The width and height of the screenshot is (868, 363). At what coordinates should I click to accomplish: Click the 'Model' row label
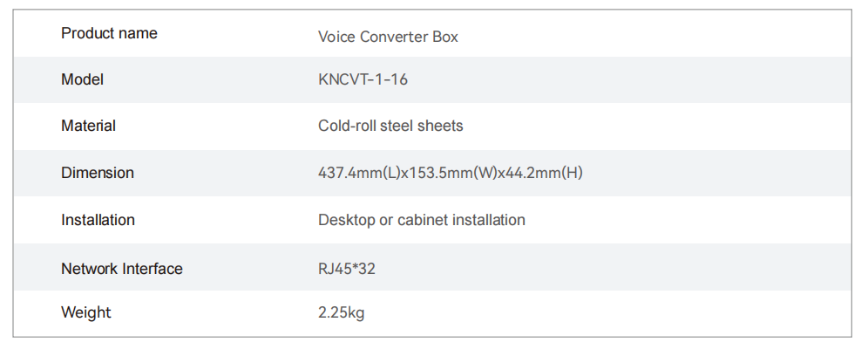pyautogui.click(x=82, y=79)
